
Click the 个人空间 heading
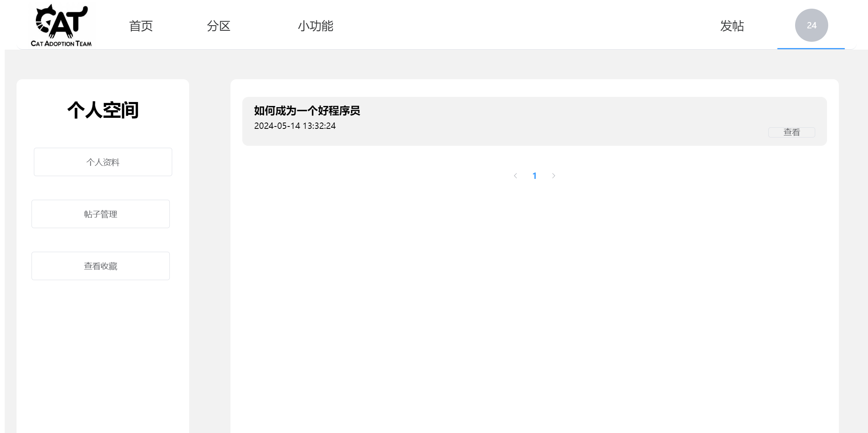[103, 110]
